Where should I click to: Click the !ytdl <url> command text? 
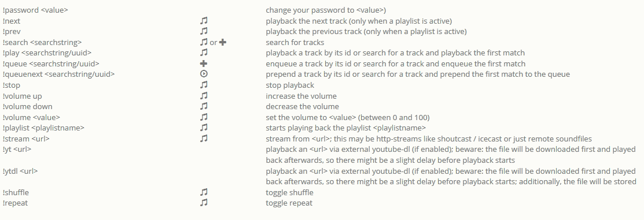[x=20, y=171]
